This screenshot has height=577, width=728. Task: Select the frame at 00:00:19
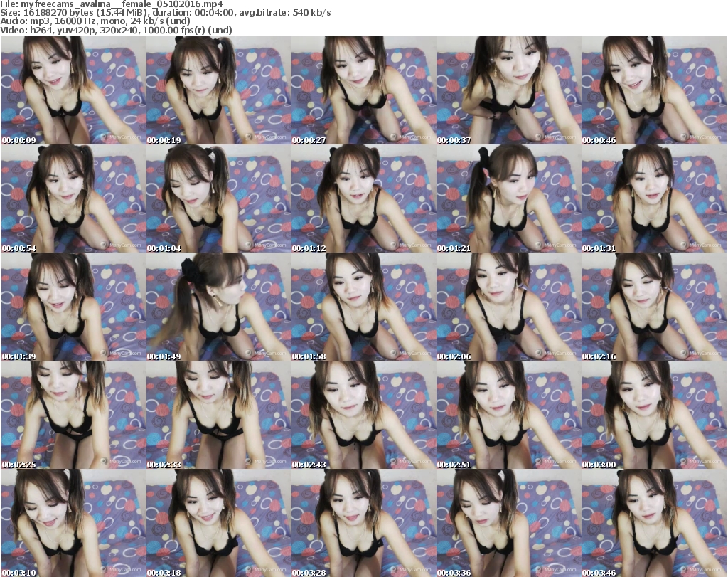click(218, 90)
